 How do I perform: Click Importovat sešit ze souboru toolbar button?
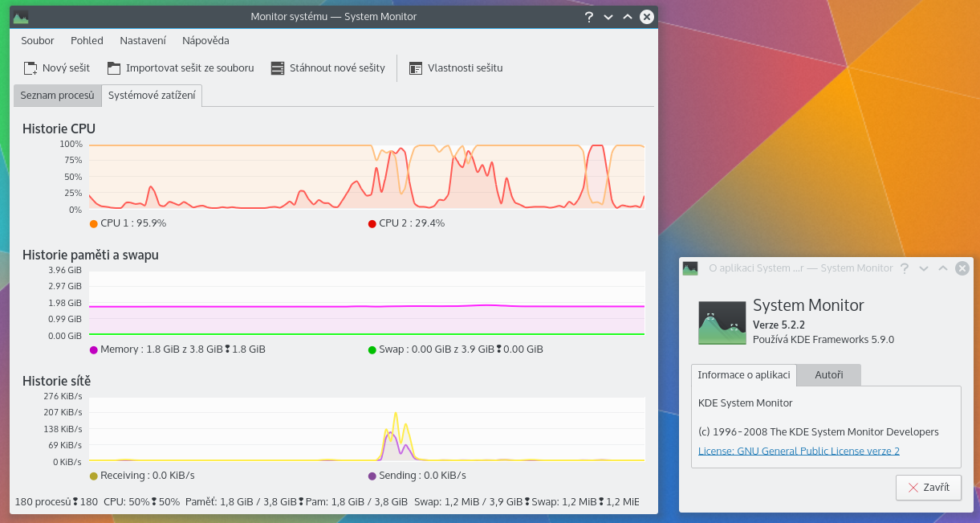coord(180,68)
